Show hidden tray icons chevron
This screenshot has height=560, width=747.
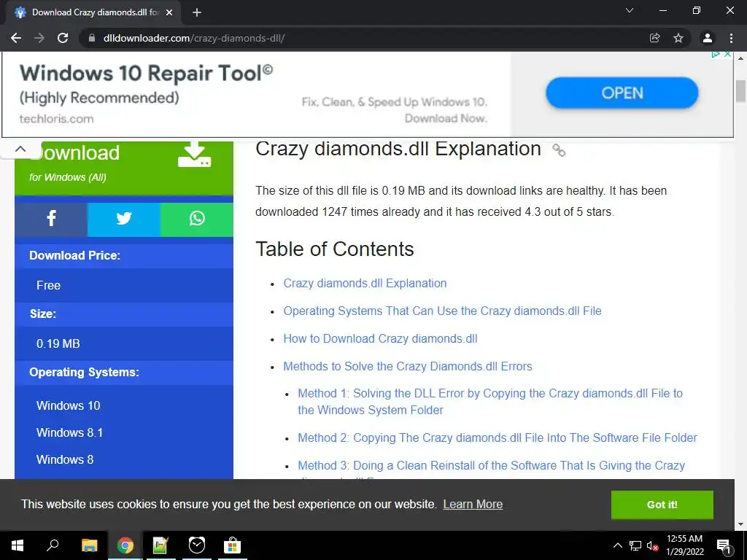[617, 545]
